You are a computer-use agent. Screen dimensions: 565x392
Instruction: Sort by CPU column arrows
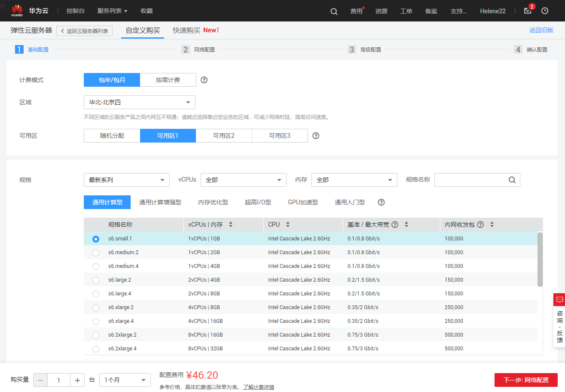(288, 225)
